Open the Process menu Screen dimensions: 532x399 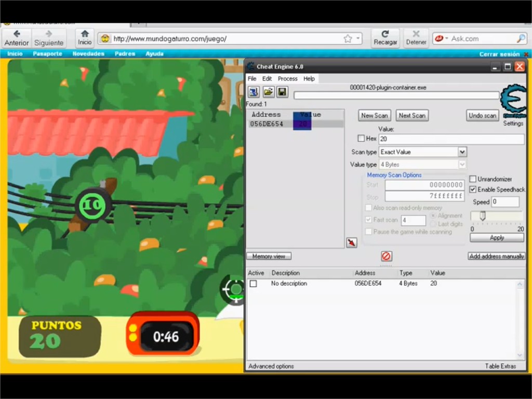pyautogui.click(x=288, y=79)
